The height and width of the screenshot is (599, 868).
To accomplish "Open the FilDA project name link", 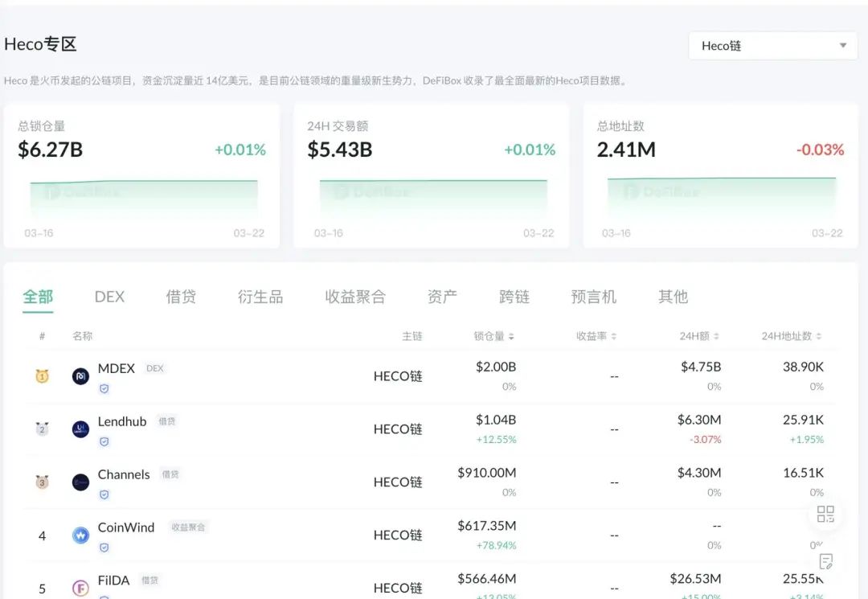I will point(113,581).
